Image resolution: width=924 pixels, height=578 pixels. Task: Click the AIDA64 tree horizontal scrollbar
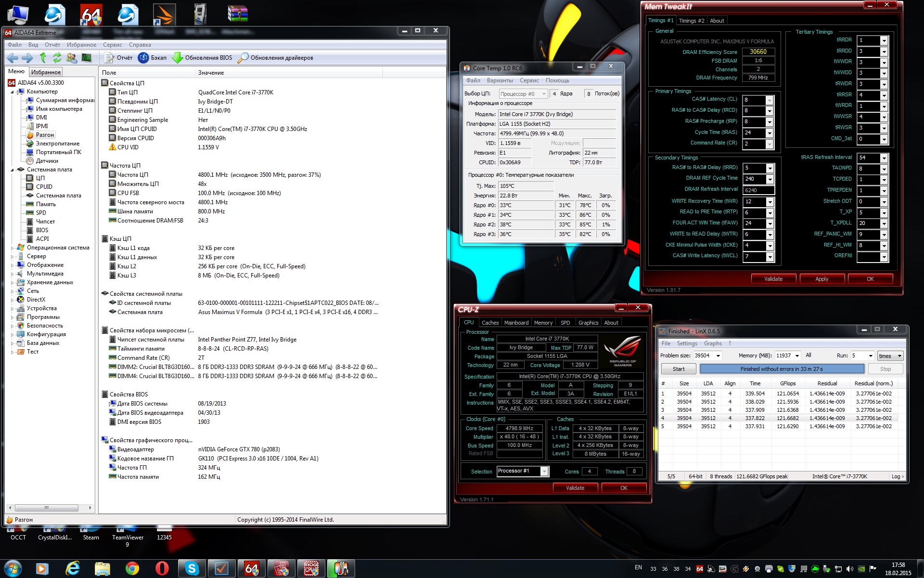(x=46, y=508)
